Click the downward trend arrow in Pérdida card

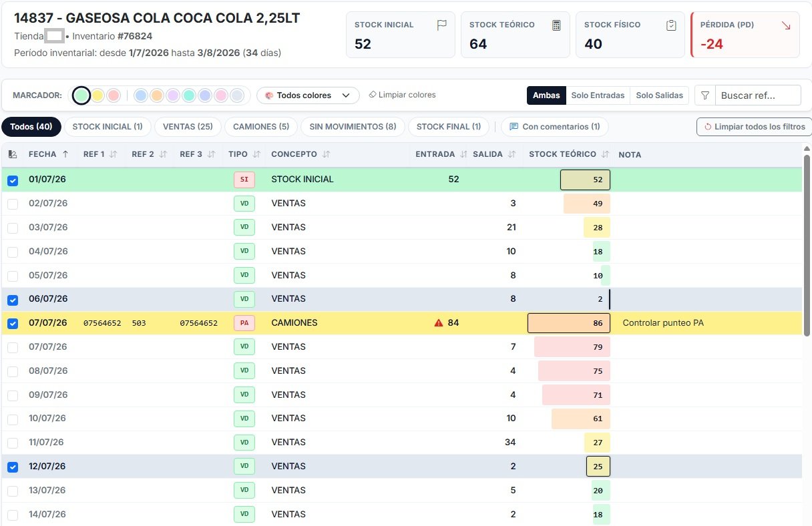[x=786, y=25]
